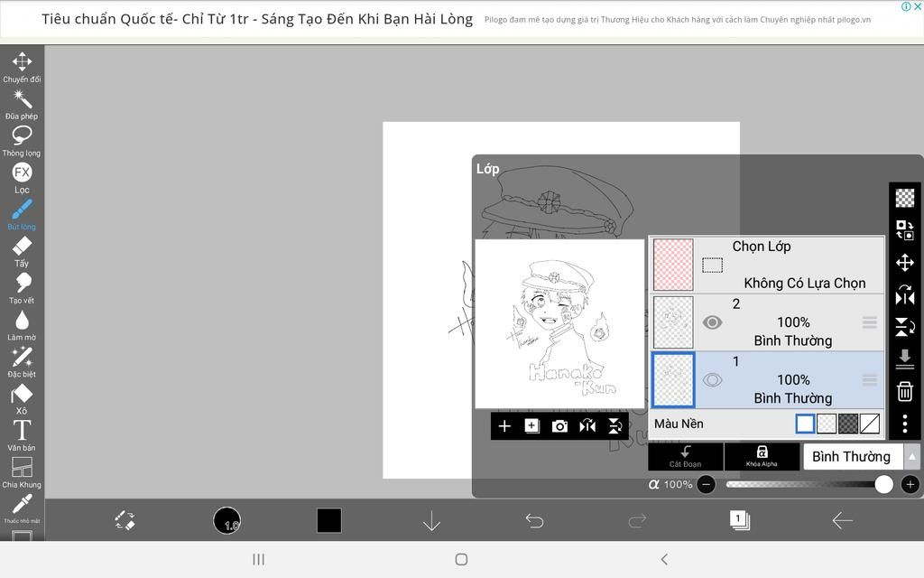
Task: Toggle the Cắt Đoạn clipping button
Action: click(686, 456)
